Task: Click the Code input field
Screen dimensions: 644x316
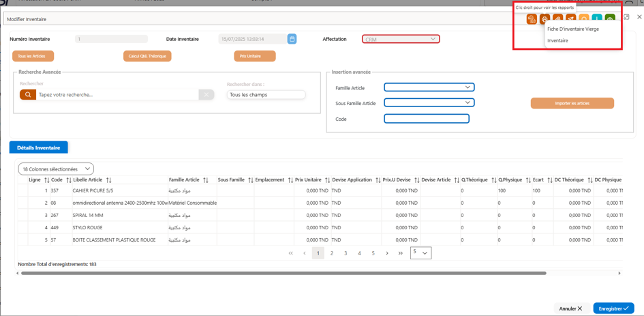Action: pos(427,119)
